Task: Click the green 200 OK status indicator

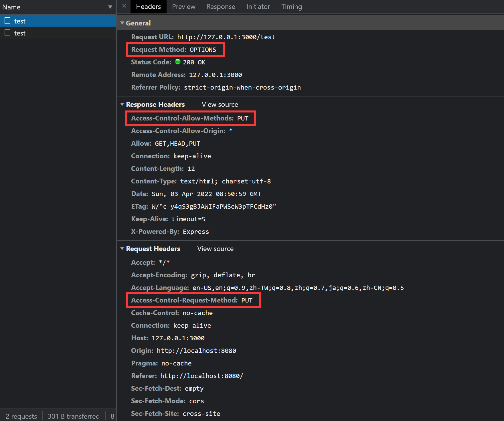Action: pyautogui.click(x=178, y=62)
